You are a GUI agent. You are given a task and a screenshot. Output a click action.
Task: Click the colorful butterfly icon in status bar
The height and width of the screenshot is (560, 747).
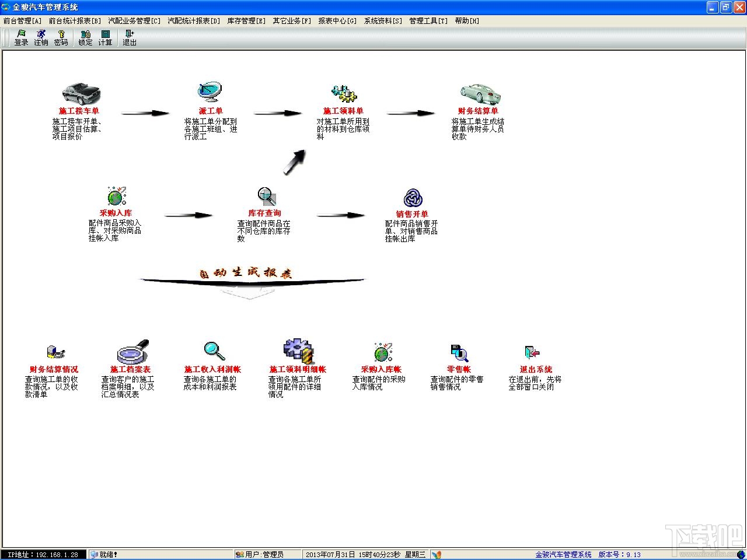(x=437, y=555)
